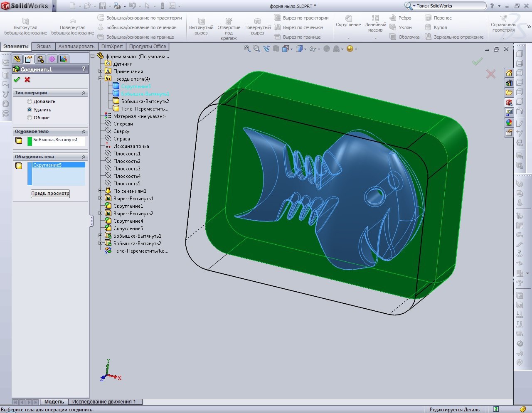The width and height of the screenshot is (532, 413).
Task: Click the Options list icon in the title bar
Action: (x=172, y=6)
